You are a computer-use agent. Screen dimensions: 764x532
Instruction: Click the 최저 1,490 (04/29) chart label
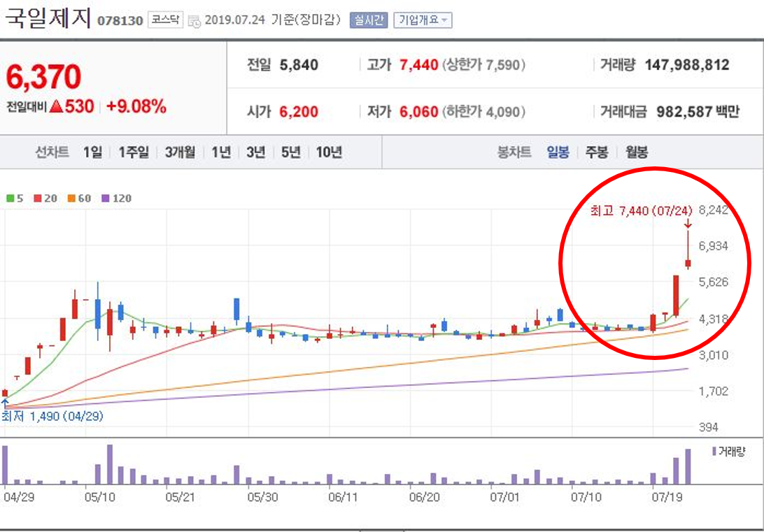52,417
